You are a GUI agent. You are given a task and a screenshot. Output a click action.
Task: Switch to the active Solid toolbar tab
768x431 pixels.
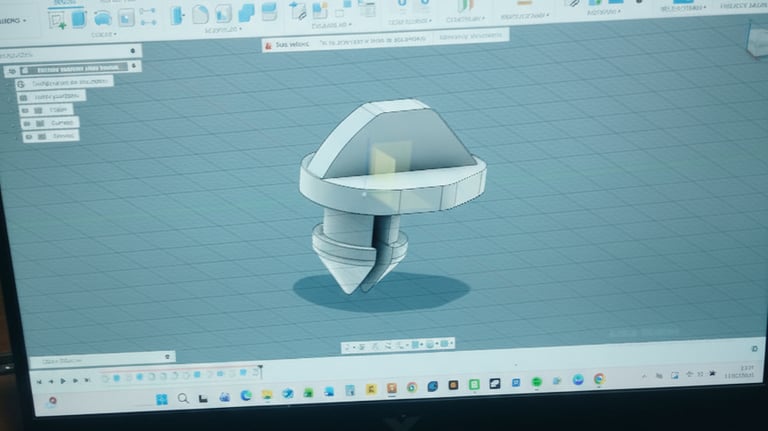pos(64,3)
